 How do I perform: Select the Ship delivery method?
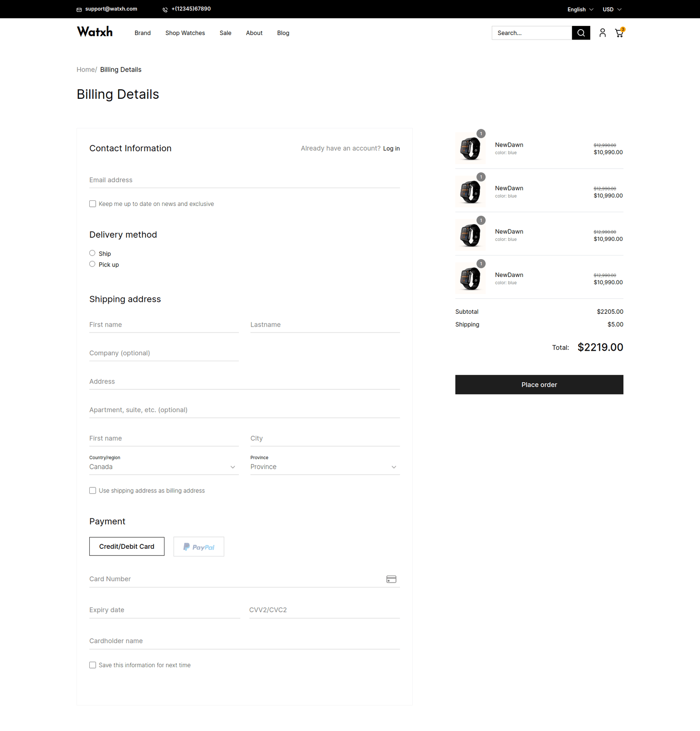coord(93,253)
